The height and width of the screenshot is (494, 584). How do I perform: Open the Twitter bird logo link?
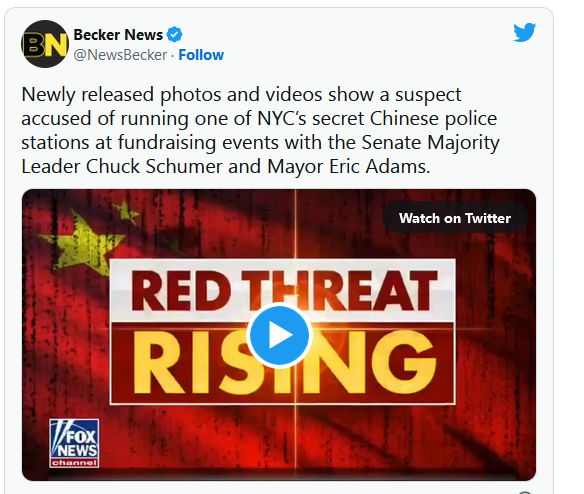524,32
